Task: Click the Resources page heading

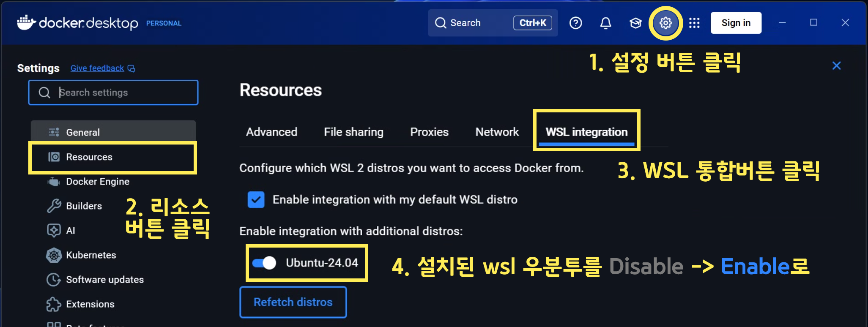Action: (280, 90)
